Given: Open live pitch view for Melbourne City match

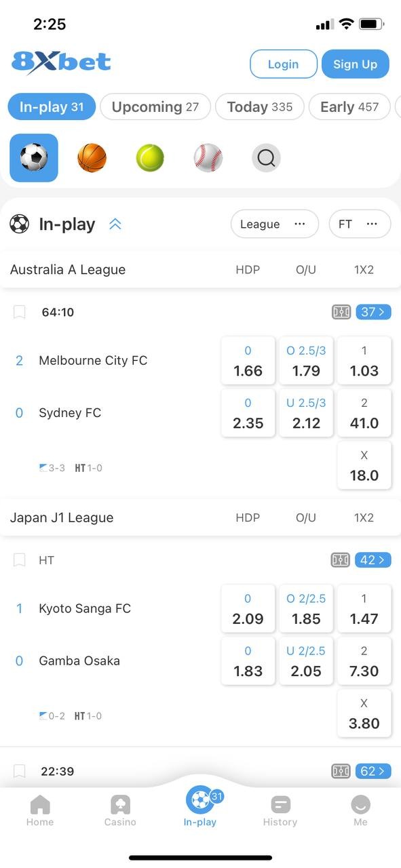Looking at the screenshot, I should pyautogui.click(x=341, y=312).
